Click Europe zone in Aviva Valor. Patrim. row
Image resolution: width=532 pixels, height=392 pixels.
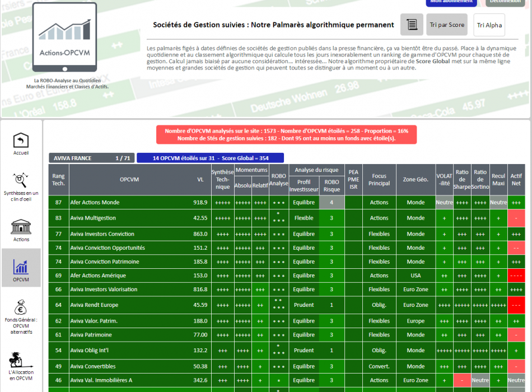tap(416, 321)
